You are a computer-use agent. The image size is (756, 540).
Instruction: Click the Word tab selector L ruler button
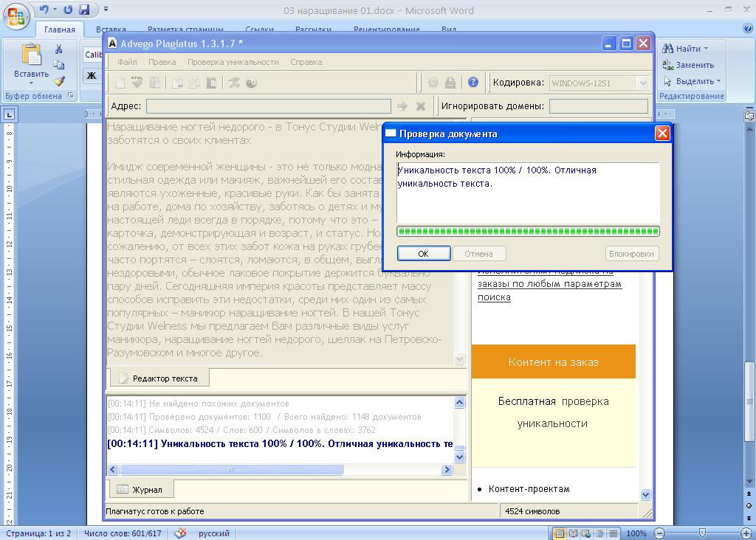[x=9, y=114]
